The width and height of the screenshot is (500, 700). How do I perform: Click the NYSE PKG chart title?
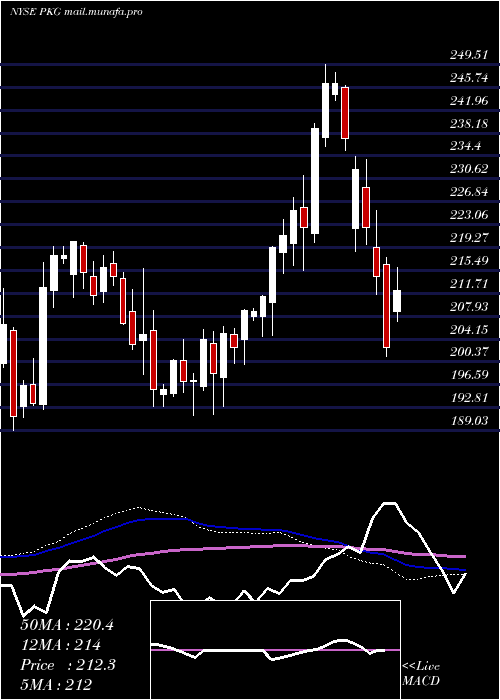[76, 12]
